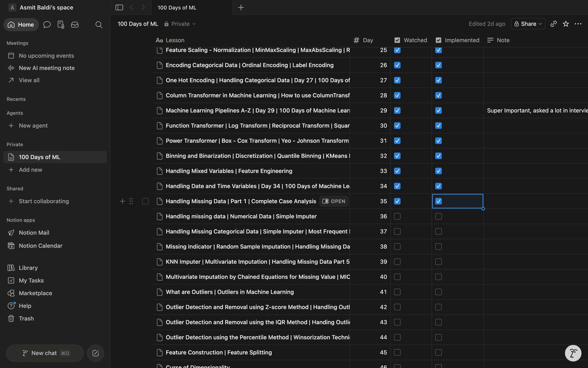Check Implemented for day 36
The width and height of the screenshot is (588, 368).
pyautogui.click(x=439, y=216)
